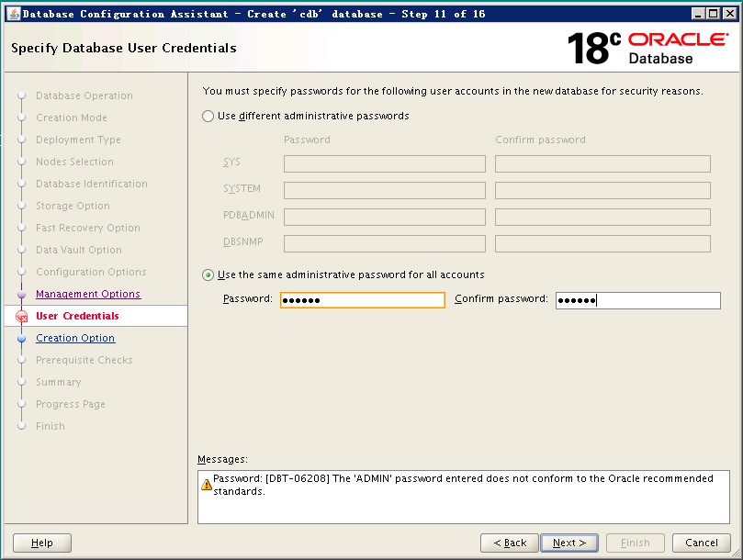Click the Password input field
Image resolution: width=743 pixels, height=560 pixels.
point(363,300)
